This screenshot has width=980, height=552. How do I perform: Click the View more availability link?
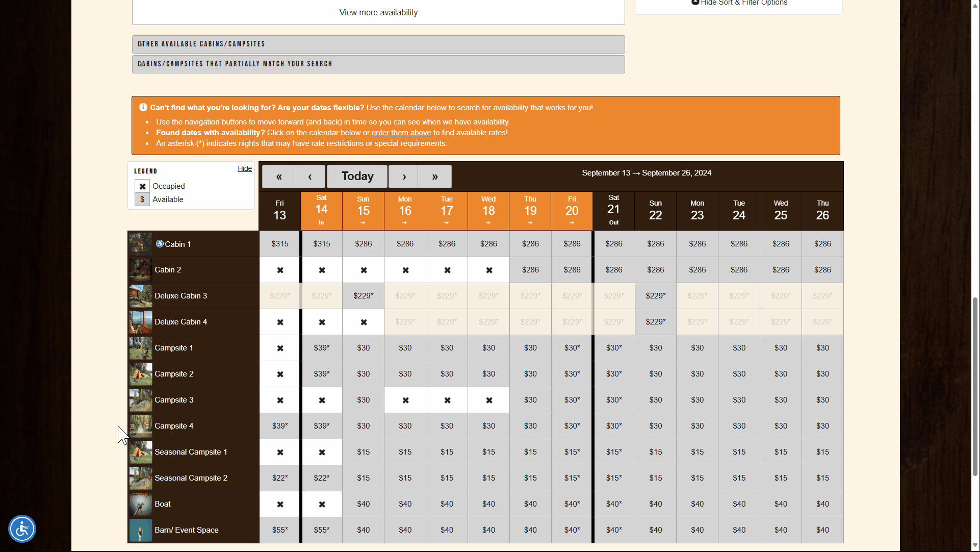pos(378,12)
